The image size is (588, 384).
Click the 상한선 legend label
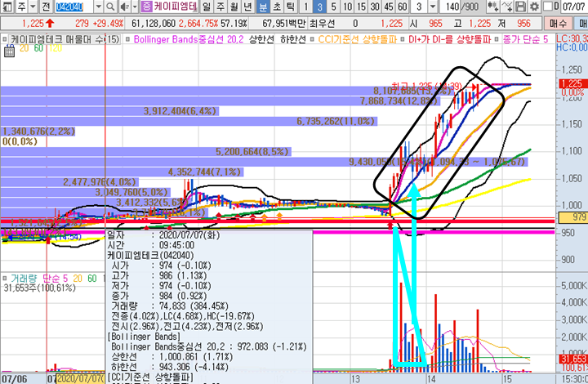(x=262, y=39)
